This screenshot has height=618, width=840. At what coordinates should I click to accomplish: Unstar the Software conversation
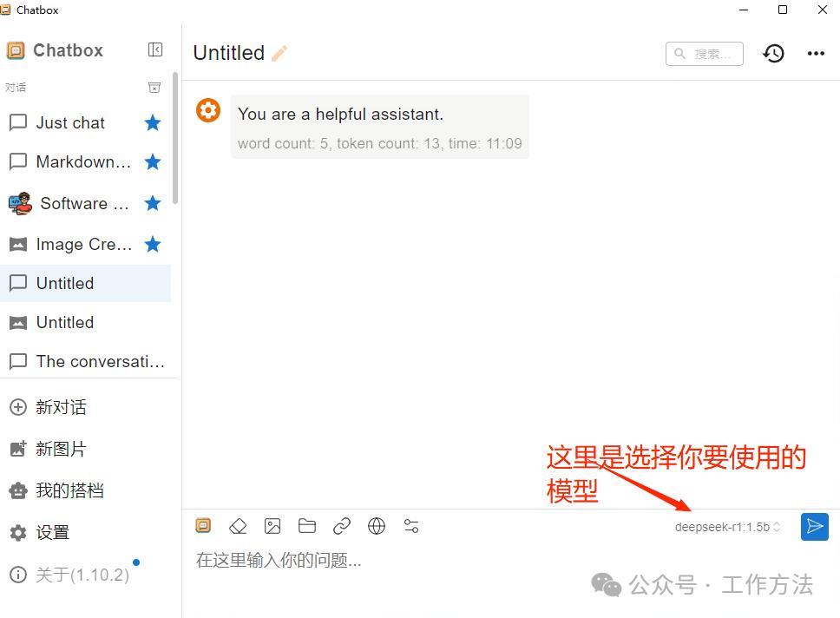(153, 203)
